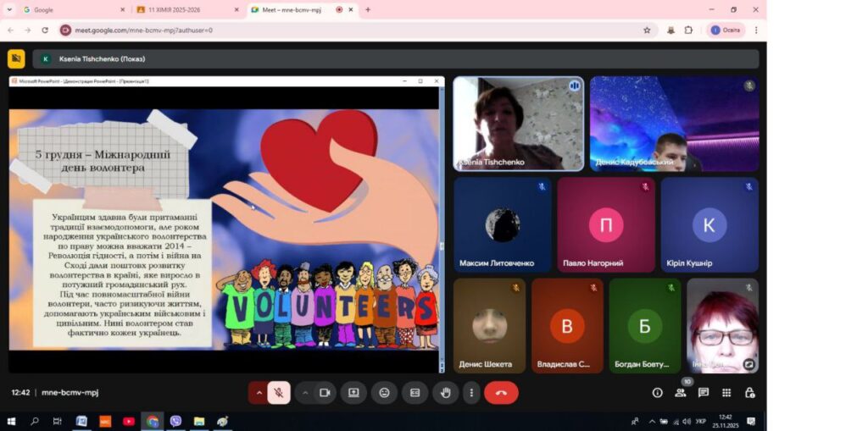Click the present screen icon
The width and height of the screenshot is (868, 431).
(x=353, y=393)
